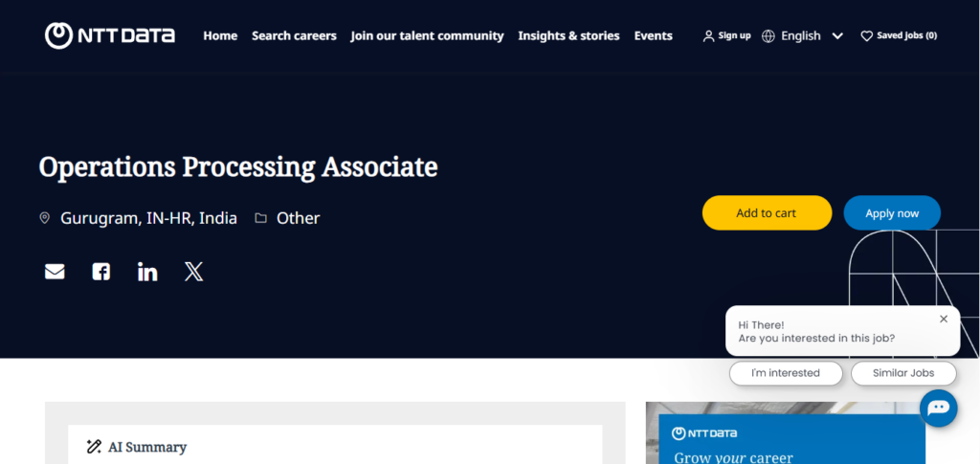Click the AI Summary heading
Screen dimensions: 980x464
147,447
